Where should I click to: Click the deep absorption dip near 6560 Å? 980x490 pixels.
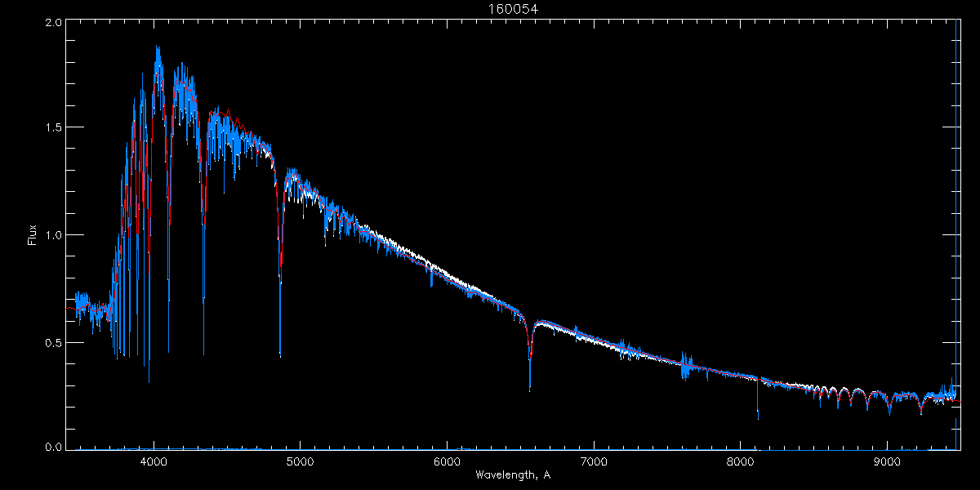(530, 384)
